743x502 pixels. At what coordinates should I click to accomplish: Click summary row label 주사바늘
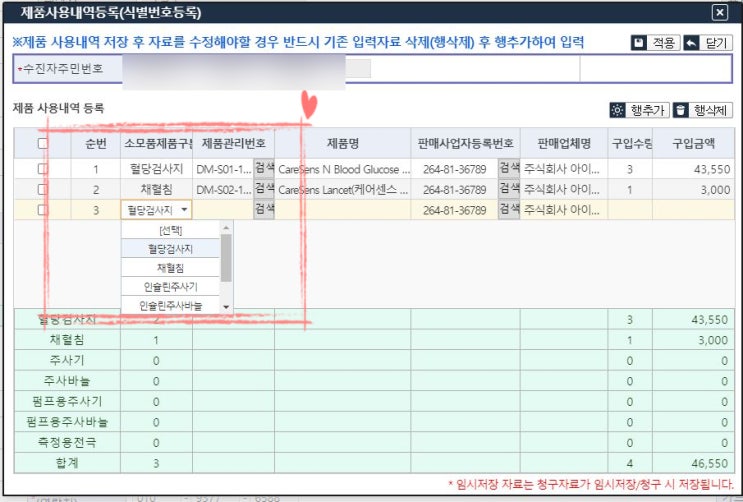pyautogui.click(x=67, y=381)
